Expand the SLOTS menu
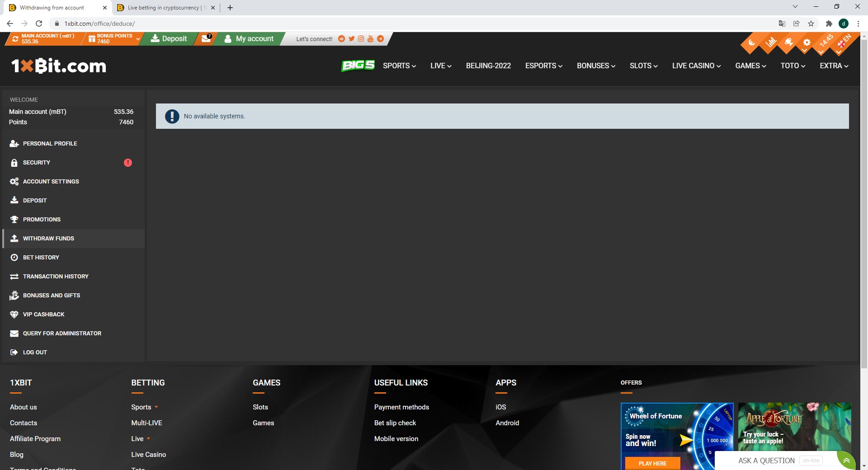 [643, 66]
